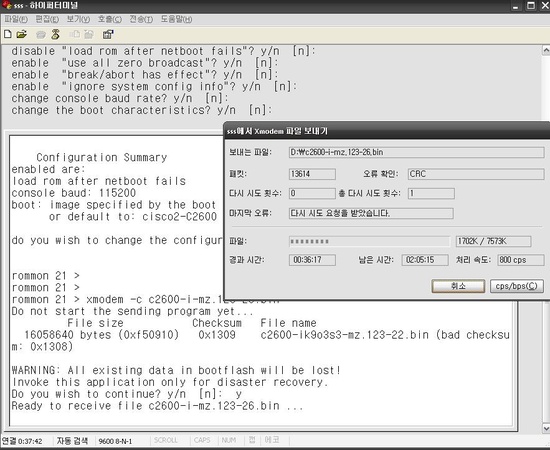Maximize the HyperTerminal window
The height and width of the screenshot is (450, 550).
click(531, 6)
